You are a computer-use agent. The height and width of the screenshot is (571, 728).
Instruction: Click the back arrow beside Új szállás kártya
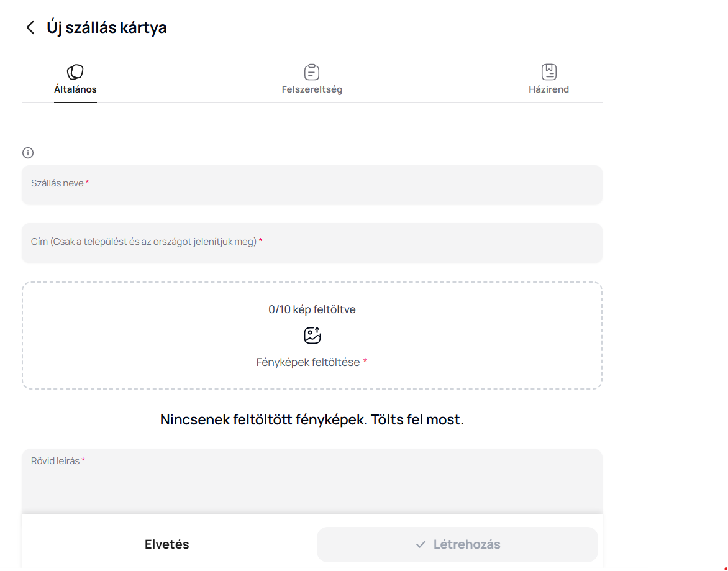tap(30, 27)
